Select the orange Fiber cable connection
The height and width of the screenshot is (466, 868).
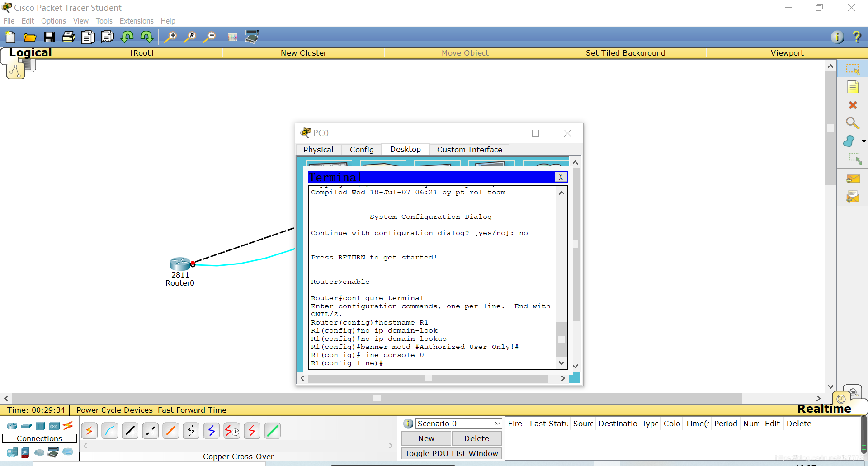click(171, 431)
